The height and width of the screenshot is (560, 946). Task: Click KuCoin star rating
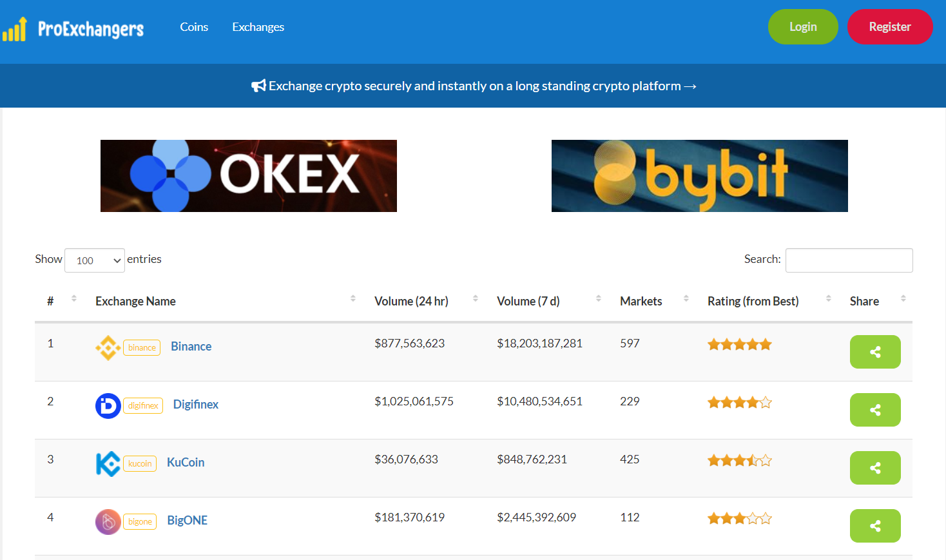coord(740,461)
